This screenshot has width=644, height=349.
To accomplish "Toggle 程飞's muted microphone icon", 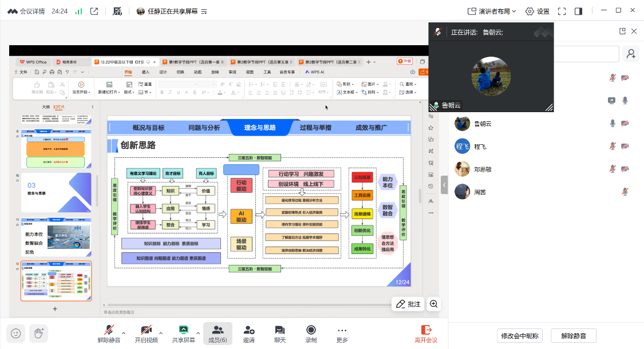I will click(x=612, y=146).
